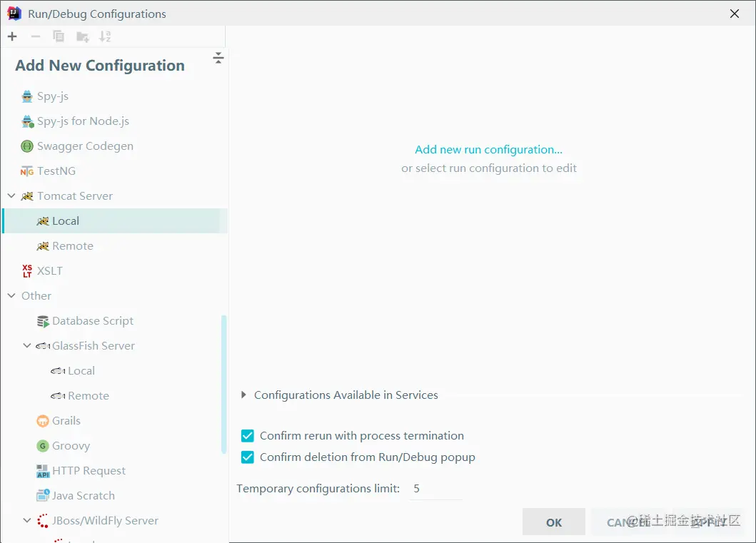756x543 pixels.
Task: Uncheck Confirm rerun with process termination
Action: coord(247,436)
